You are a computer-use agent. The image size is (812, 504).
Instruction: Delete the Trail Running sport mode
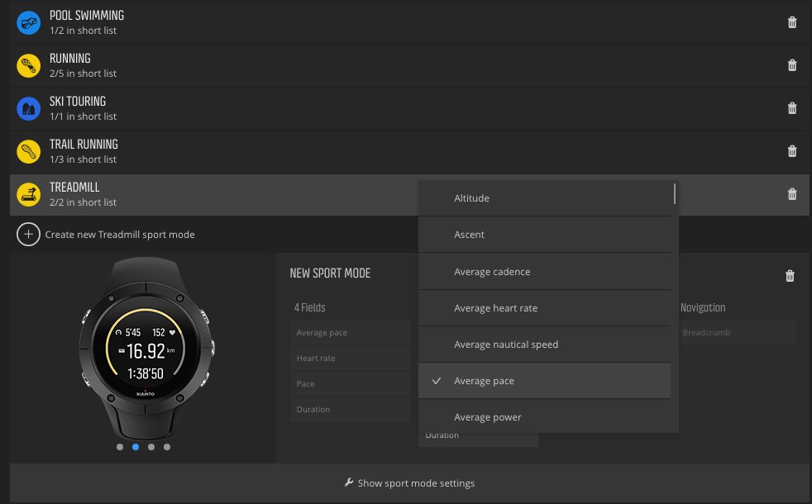pyautogui.click(x=792, y=151)
